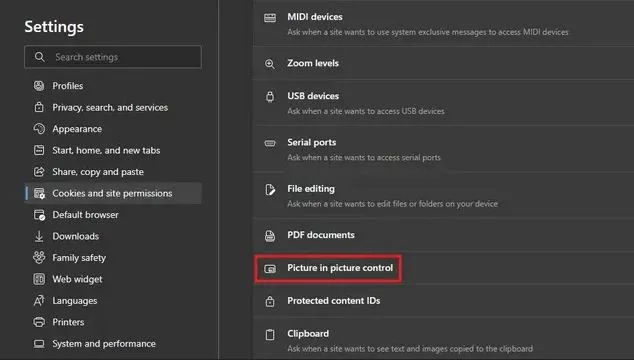
Task: Click the Web widget icon
Action: pyautogui.click(x=39, y=279)
